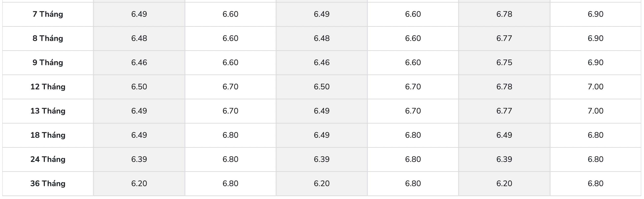This screenshot has height=199, width=644.
Task: Select 7.00 in the 13 Tháng row
Action: click(595, 111)
